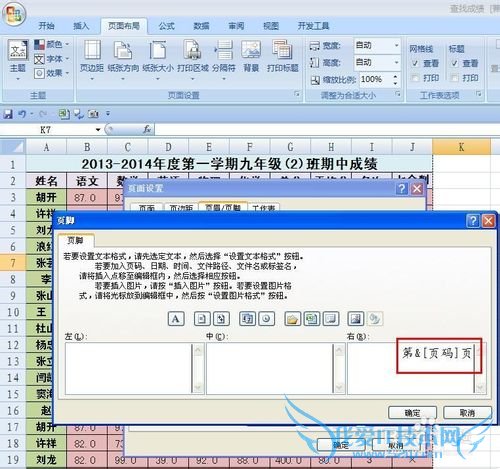Click 确定 in the 页脚 dialog
The width and height of the screenshot is (500, 469).
pos(412,413)
